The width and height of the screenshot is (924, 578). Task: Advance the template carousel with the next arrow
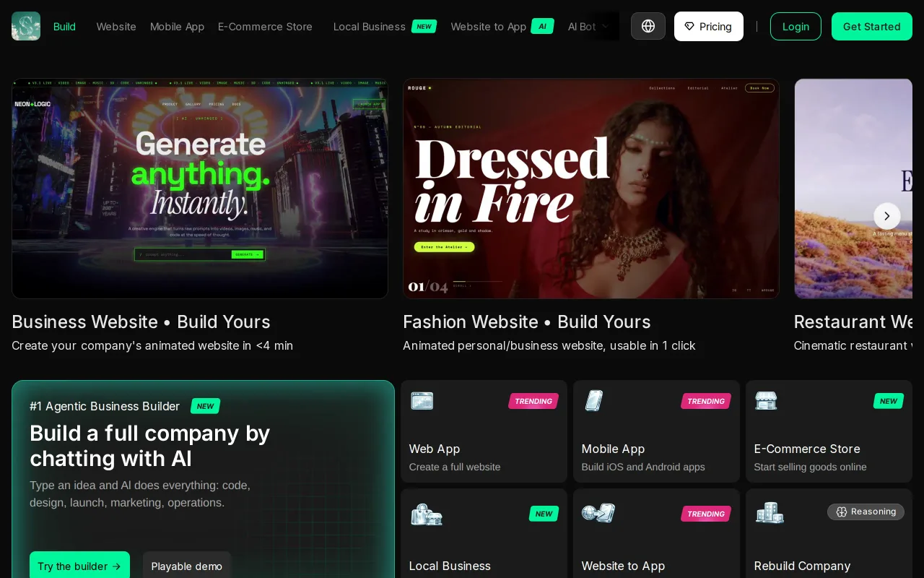887,216
